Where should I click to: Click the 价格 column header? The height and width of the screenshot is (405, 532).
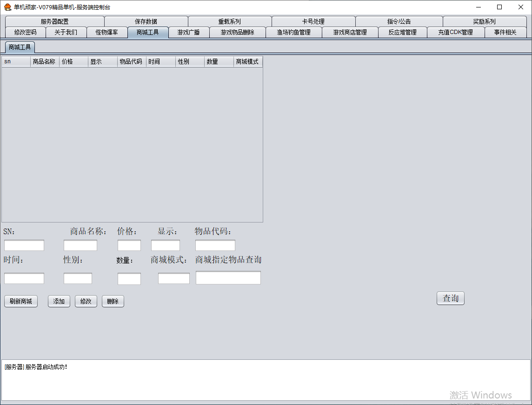pos(73,61)
